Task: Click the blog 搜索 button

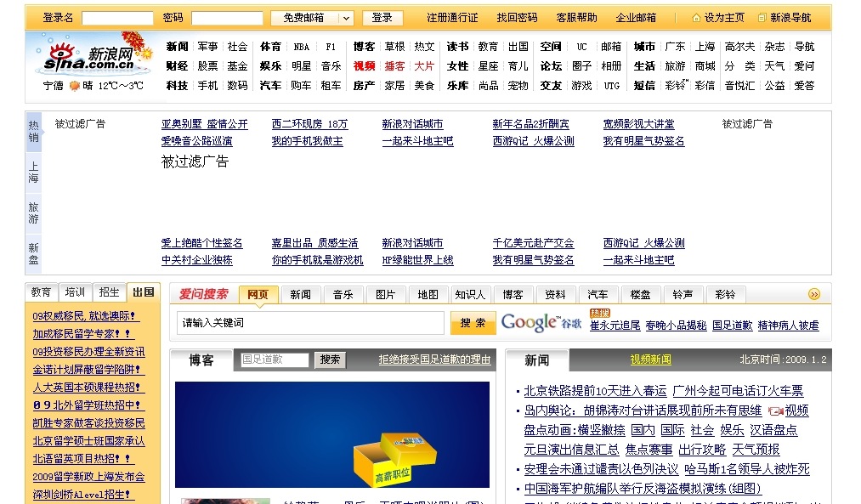Action: pyautogui.click(x=330, y=360)
